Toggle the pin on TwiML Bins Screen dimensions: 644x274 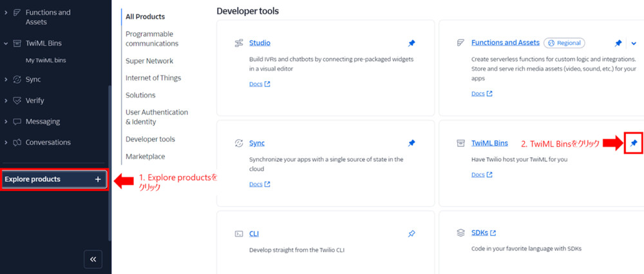634,143
